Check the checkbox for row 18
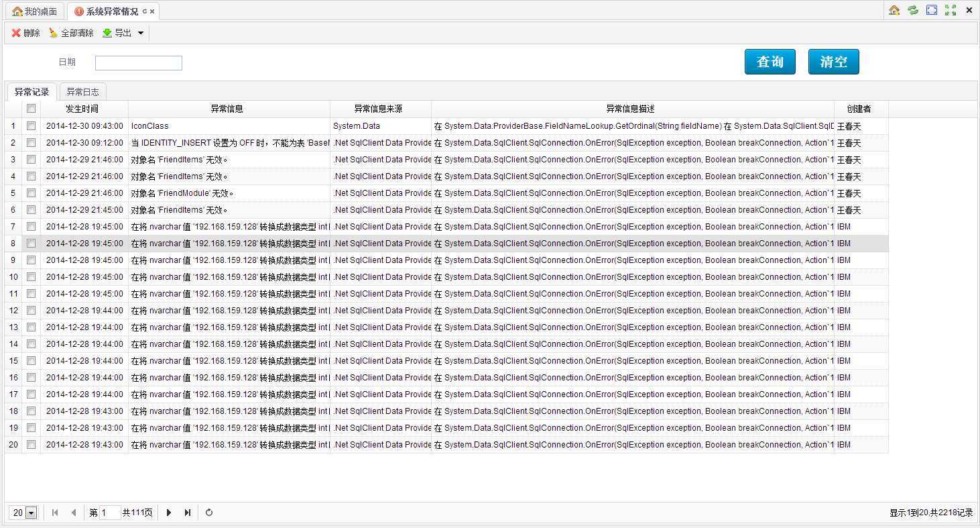This screenshot has width=980, height=528. (x=31, y=411)
